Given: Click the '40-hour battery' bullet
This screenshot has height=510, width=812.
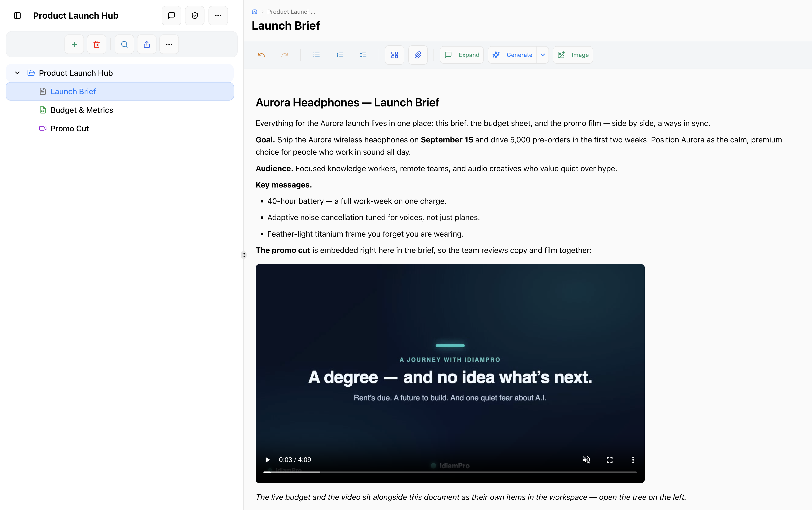Looking at the screenshot, I should tap(357, 201).
